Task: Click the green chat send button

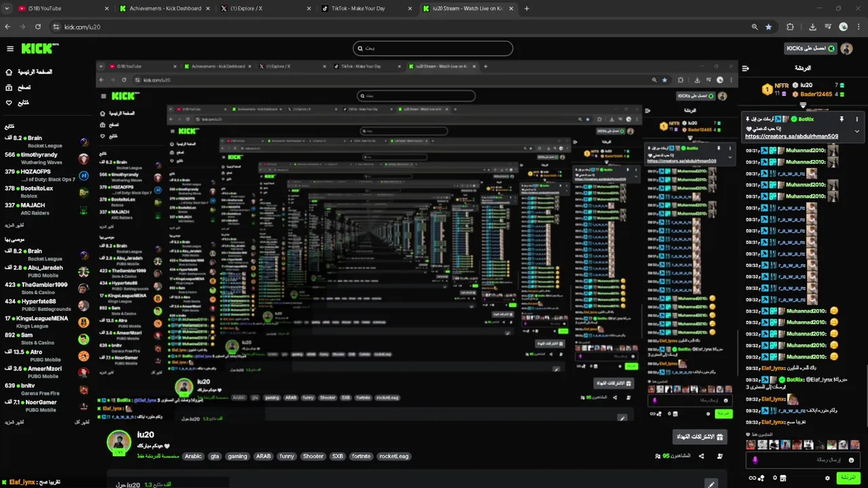Action: click(848, 478)
